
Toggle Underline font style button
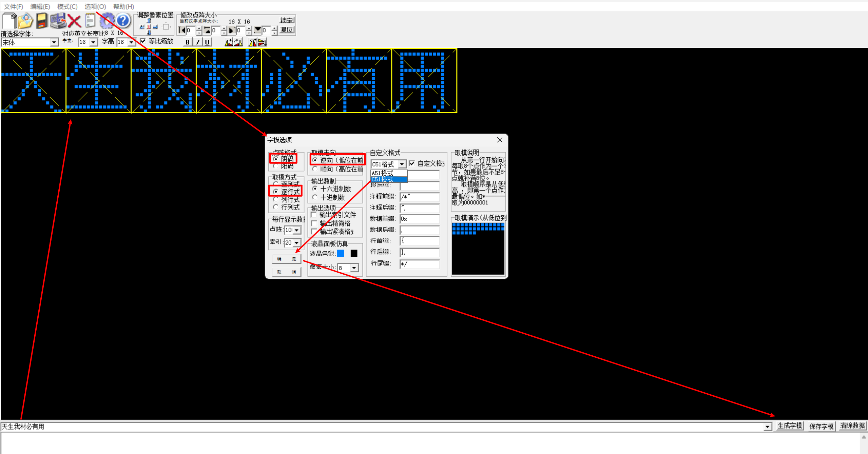point(207,42)
